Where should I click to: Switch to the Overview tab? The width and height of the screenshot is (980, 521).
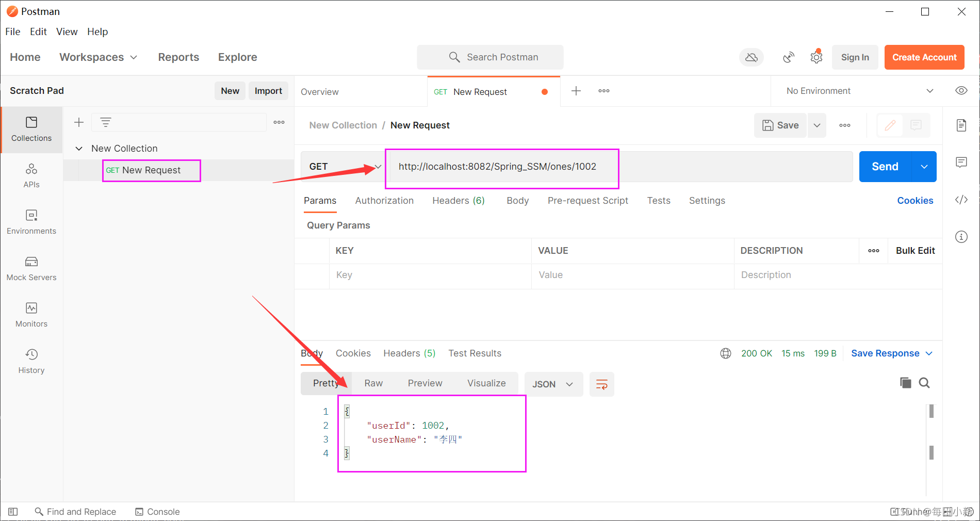[x=320, y=92]
